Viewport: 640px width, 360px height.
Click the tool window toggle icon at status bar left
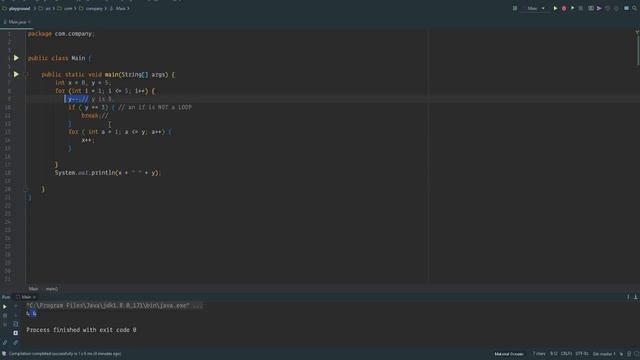point(4,354)
